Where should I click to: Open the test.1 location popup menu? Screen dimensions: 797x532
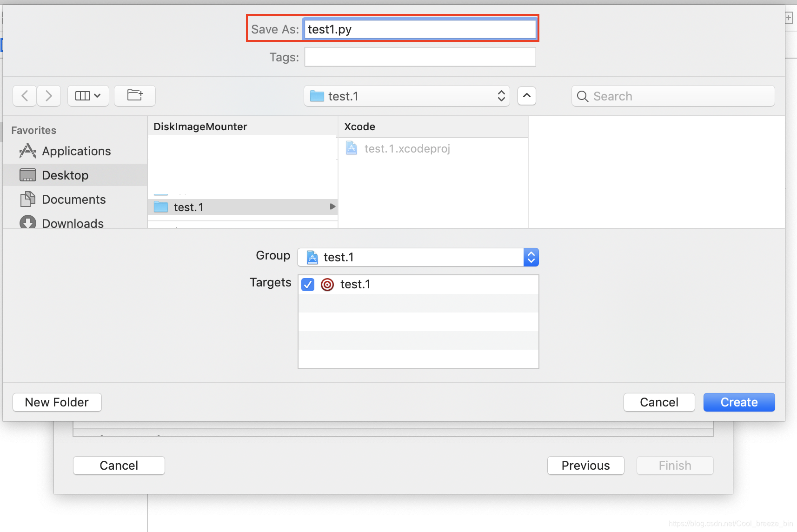(407, 96)
